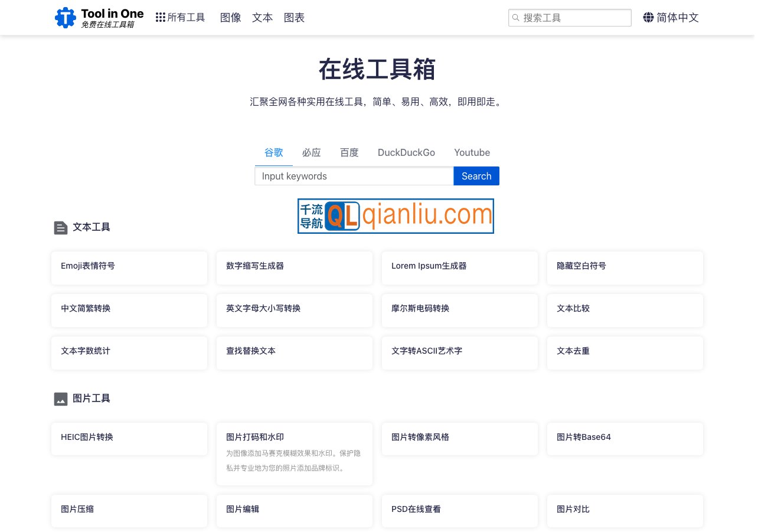Image resolution: width=758 pixels, height=532 pixels.
Task: Open the 图像 menu item
Action: point(230,17)
